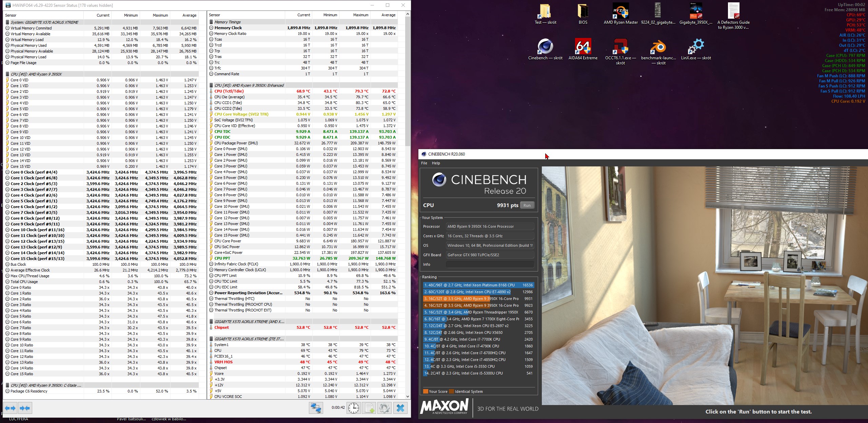868x423 pixels.
Task: Select ranking entry 'Intel Xeon Platinum 8168 CPU'
Action: 478,285
